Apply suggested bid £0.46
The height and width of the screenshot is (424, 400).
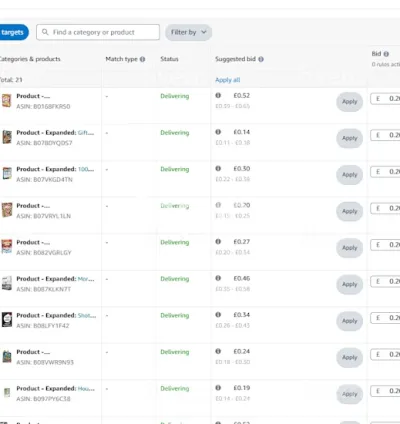pyautogui.click(x=349, y=284)
